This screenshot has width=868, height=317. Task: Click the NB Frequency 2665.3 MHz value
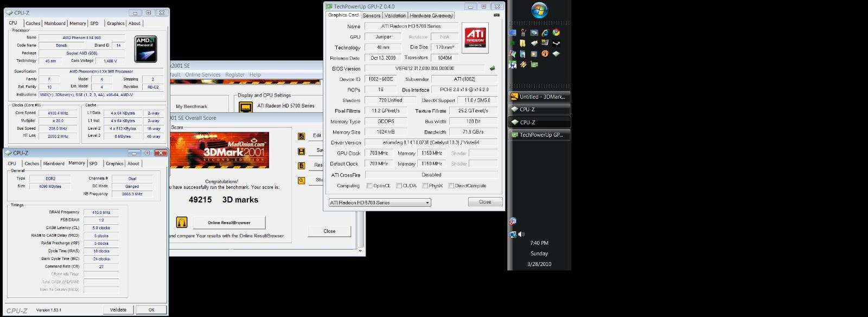(x=132, y=194)
